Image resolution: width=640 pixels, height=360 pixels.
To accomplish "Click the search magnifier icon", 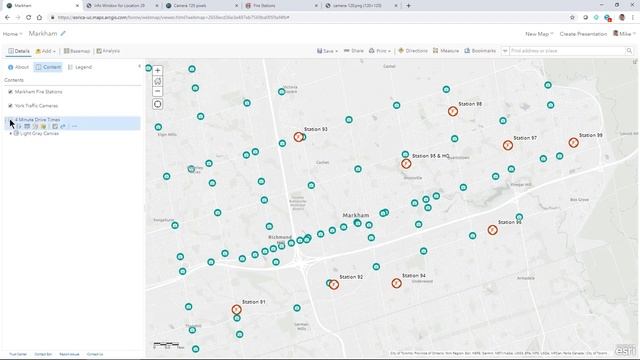I will [x=629, y=51].
